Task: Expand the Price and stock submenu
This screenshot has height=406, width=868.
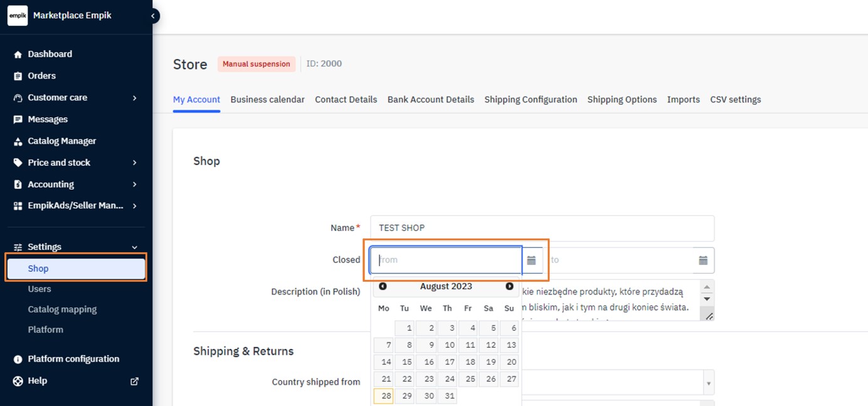Action: tap(134, 163)
